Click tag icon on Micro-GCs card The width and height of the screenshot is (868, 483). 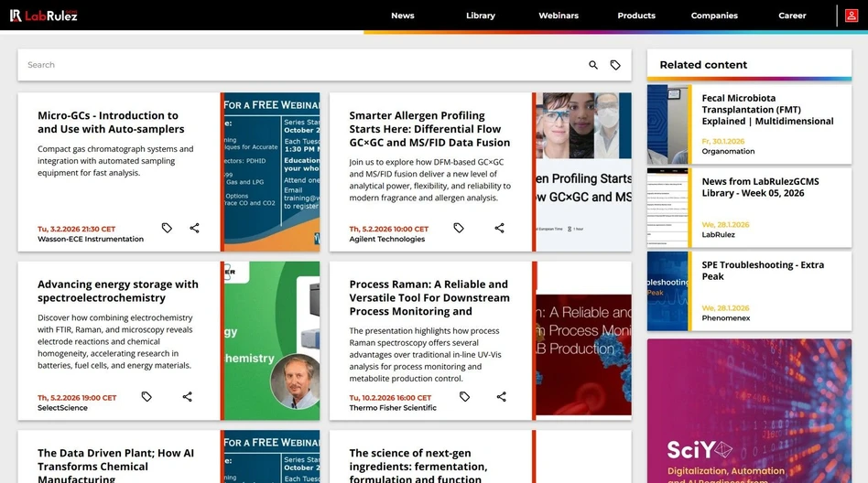pyautogui.click(x=167, y=228)
